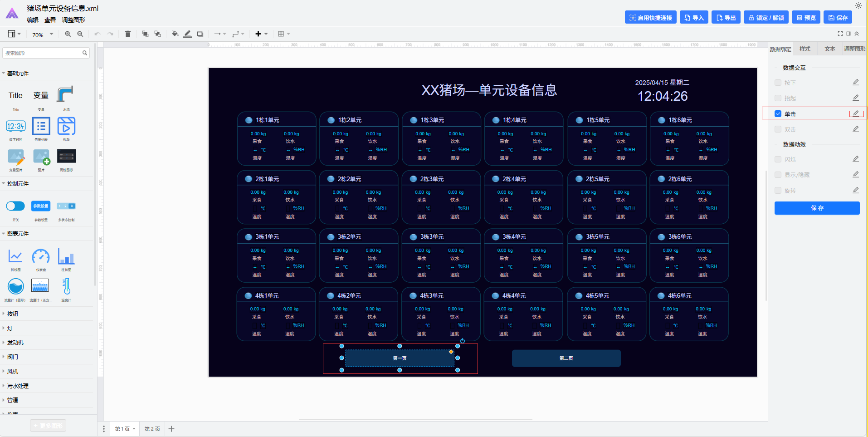868x437 pixels.
Task: Tick the 旋转 checkbox
Action: (x=778, y=191)
